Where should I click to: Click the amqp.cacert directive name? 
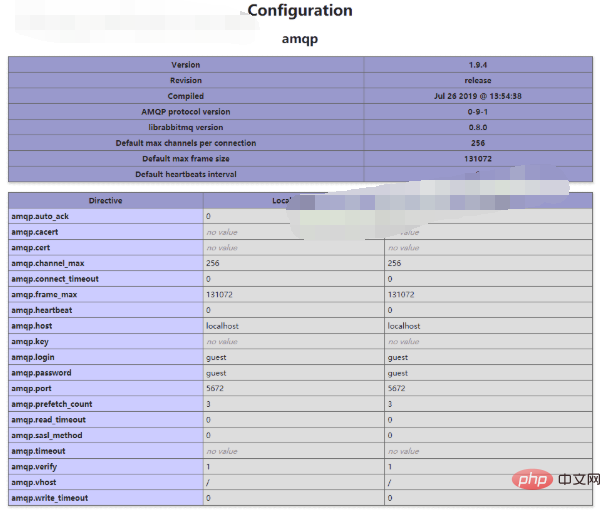pyautogui.click(x=34, y=232)
